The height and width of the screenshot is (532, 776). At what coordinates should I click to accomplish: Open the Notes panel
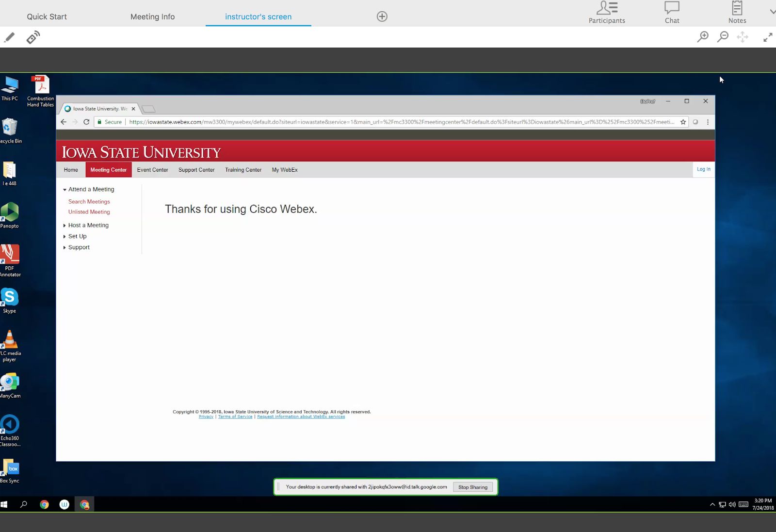pyautogui.click(x=737, y=13)
